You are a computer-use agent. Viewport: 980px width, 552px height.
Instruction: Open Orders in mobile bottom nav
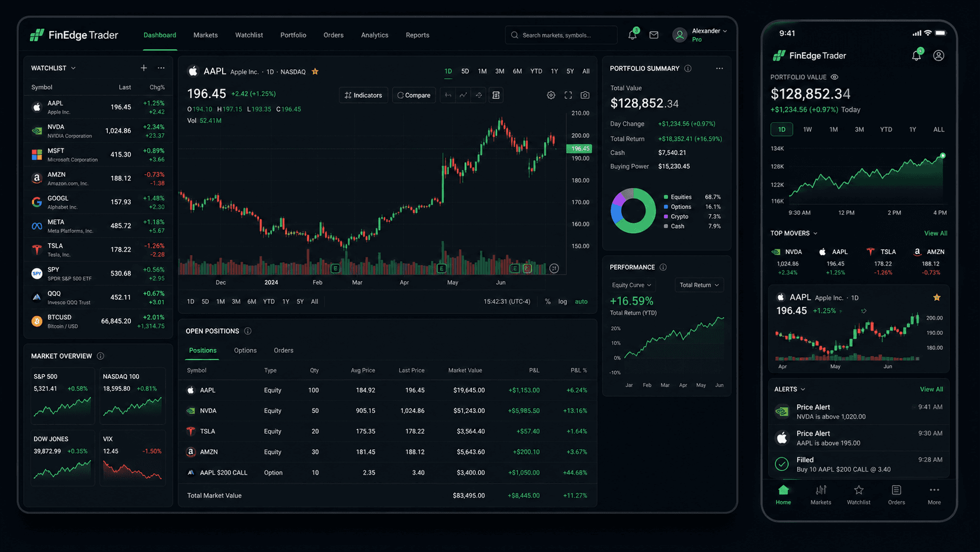(896, 495)
